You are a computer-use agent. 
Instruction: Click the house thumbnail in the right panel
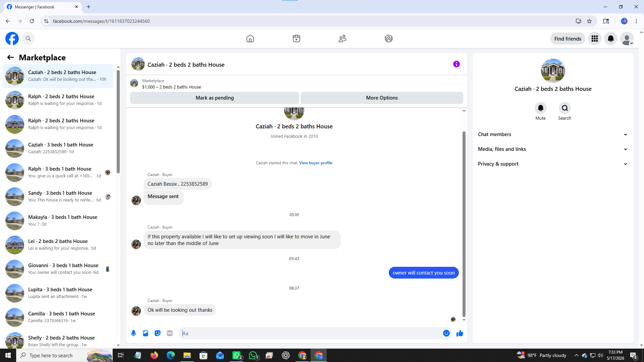553,71
